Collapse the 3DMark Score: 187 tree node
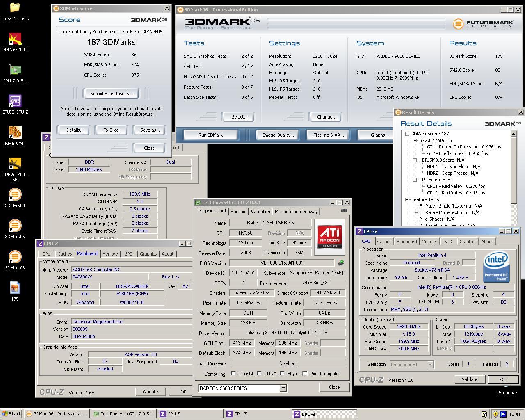The image size is (525, 420). 407,134
